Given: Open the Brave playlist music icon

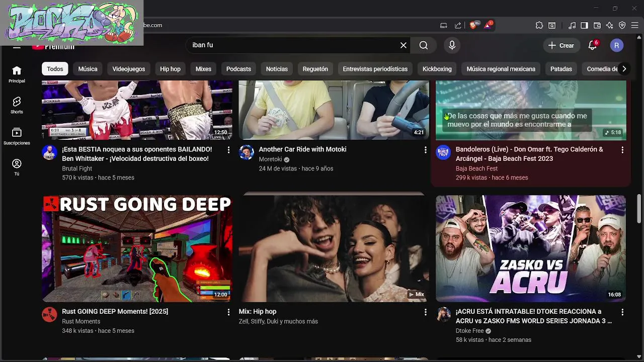Looking at the screenshot, I should 572,25.
